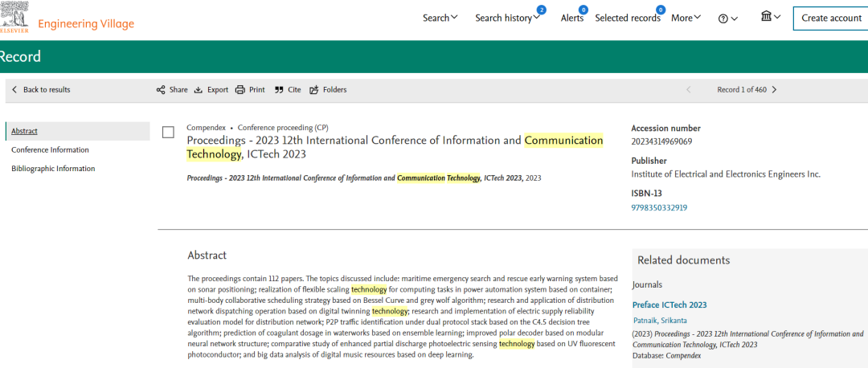The image size is (868, 368).
Task: Print this record using the Print icon
Action: (x=240, y=90)
